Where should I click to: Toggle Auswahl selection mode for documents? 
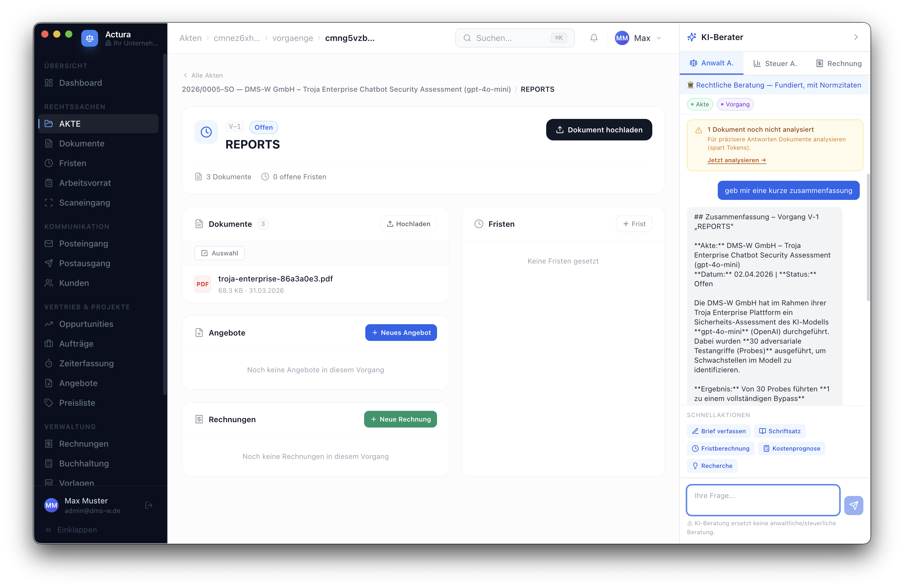click(219, 253)
